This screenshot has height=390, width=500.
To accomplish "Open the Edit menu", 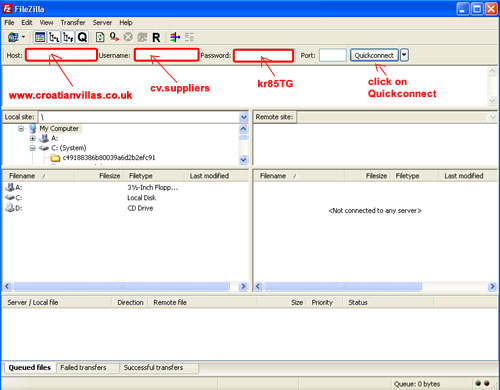I will tap(27, 23).
